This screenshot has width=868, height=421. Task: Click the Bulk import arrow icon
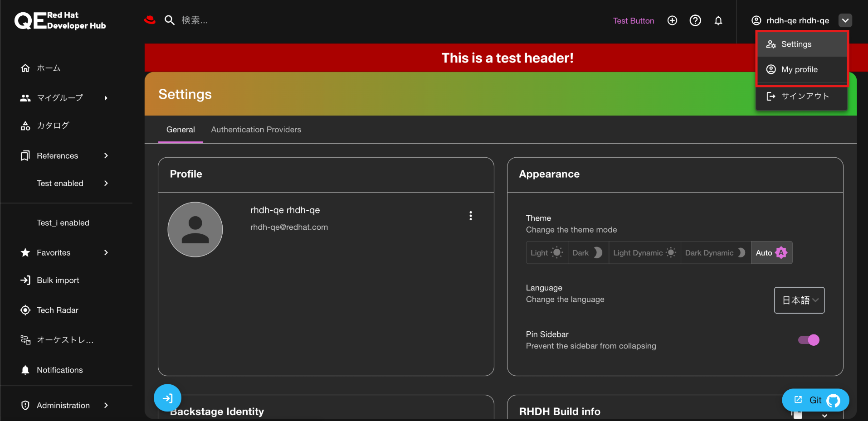tap(25, 280)
